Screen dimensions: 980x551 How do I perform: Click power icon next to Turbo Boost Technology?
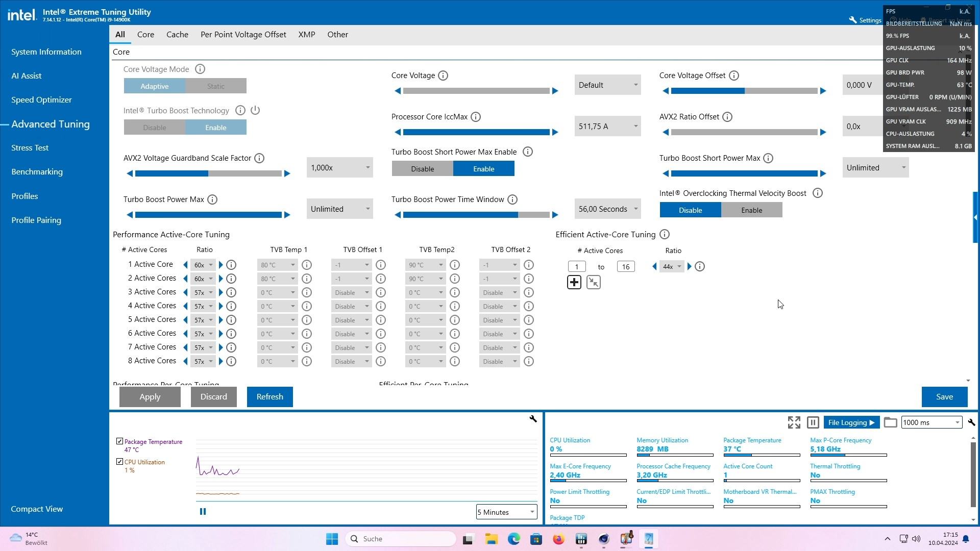tap(255, 110)
